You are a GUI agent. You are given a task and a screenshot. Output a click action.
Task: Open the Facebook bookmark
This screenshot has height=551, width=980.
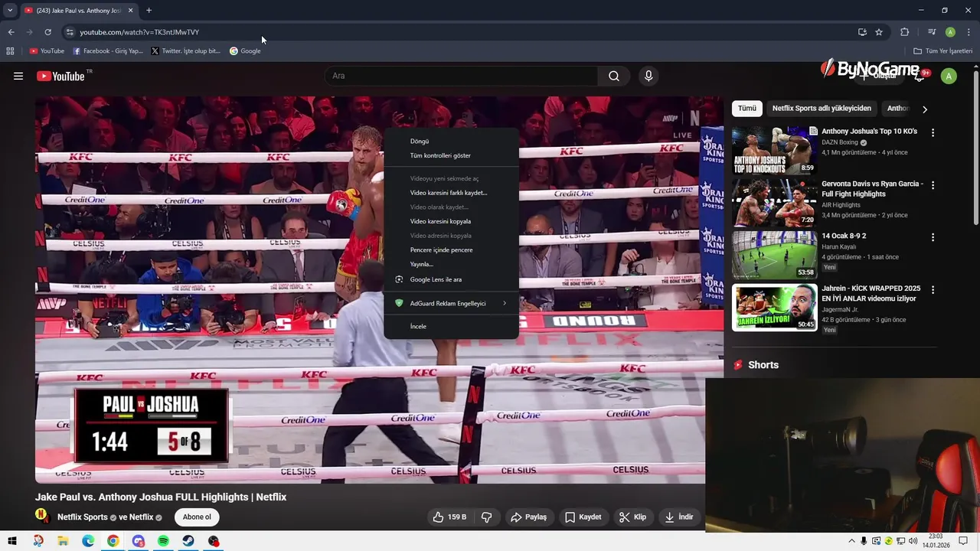(x=108, y=51)
